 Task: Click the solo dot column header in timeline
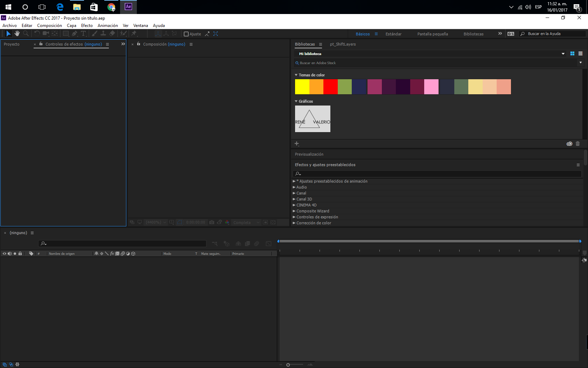point(15,253)
